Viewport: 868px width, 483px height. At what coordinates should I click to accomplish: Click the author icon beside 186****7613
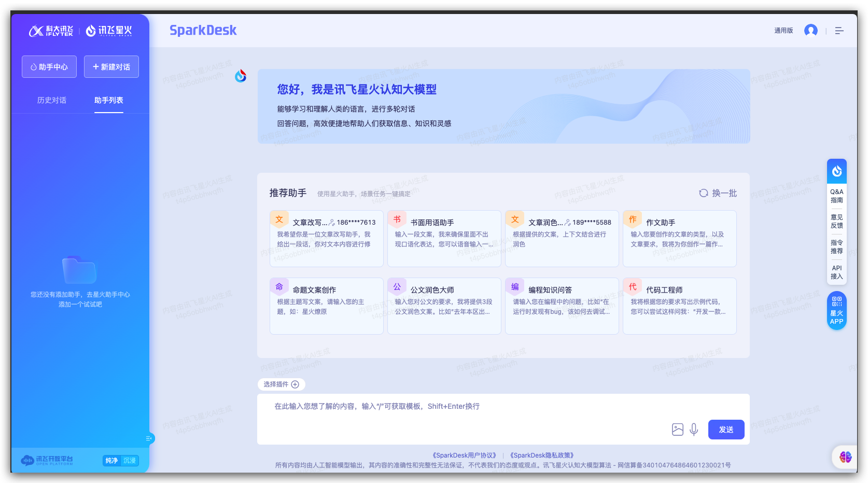(x=332, y=223)
